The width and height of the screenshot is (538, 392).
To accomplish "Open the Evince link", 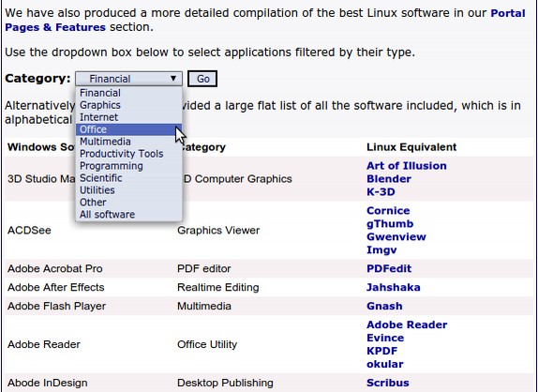I will [385, 338].
